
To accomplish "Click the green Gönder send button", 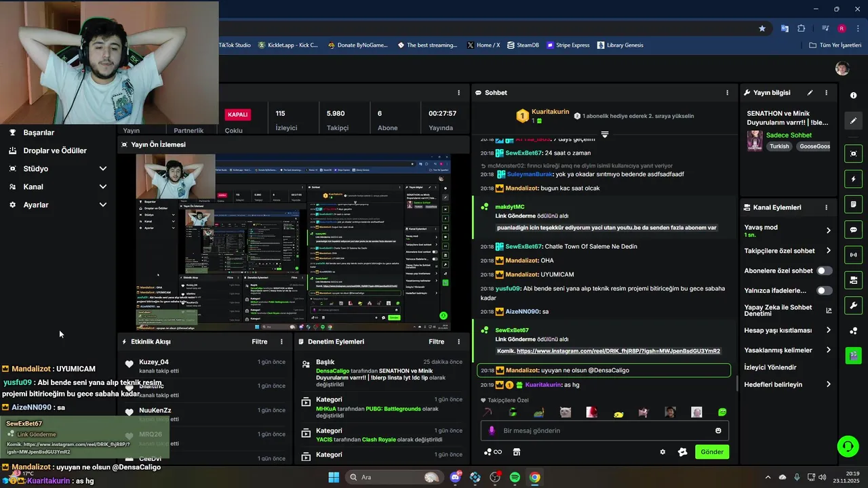I will tap(712, 452).
